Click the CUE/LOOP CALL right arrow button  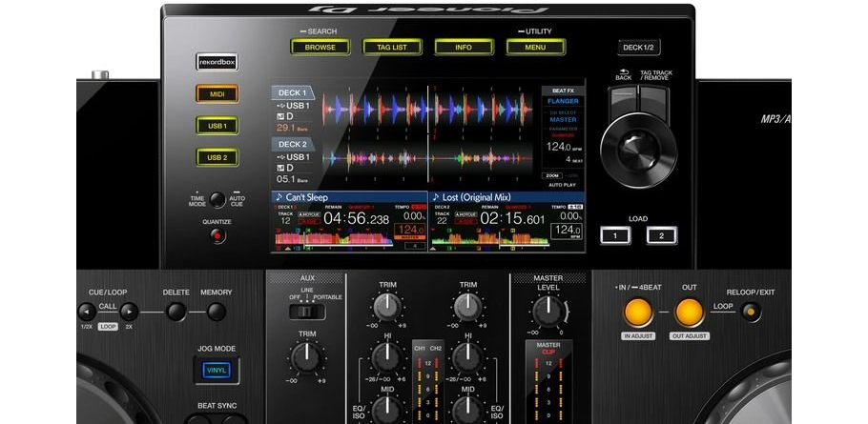tap(129, 312)
